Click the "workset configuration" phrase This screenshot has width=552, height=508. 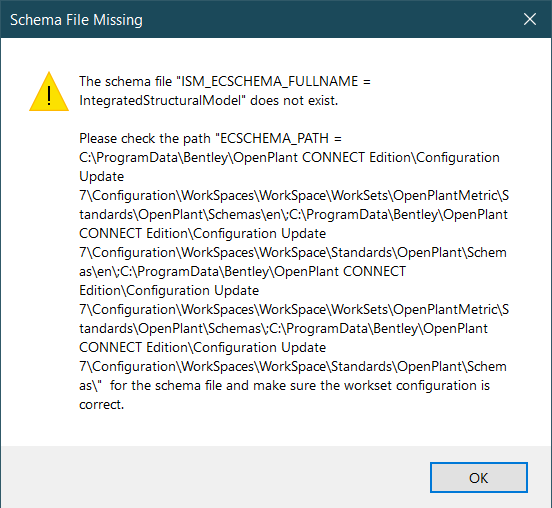pyautogui.click(x=410, y=385)
